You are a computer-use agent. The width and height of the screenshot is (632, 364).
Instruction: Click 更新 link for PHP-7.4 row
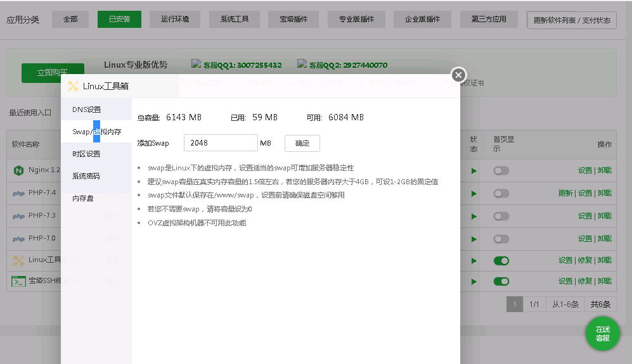point(565,194)
